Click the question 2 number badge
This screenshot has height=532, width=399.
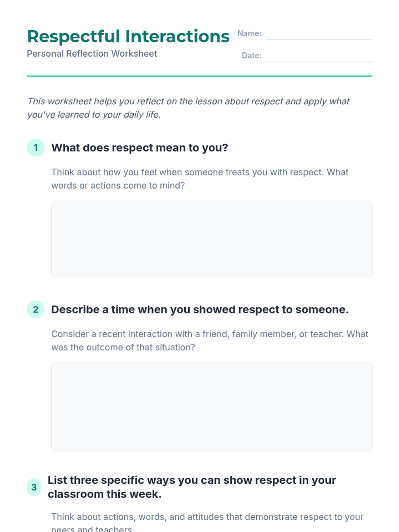(x=36, y=310)
